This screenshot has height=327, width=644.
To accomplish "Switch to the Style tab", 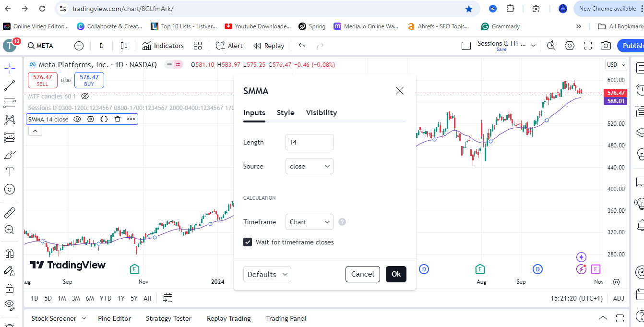I will click(286, 113).
